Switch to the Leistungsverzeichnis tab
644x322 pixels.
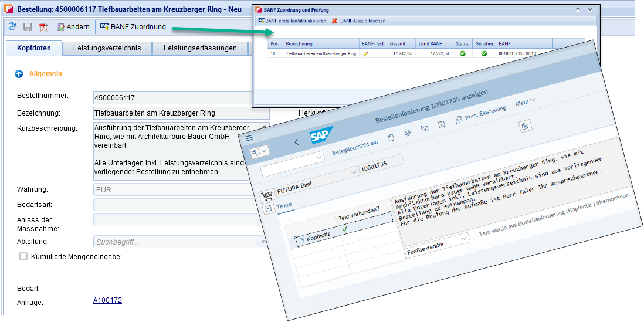[x=107, y=48]
